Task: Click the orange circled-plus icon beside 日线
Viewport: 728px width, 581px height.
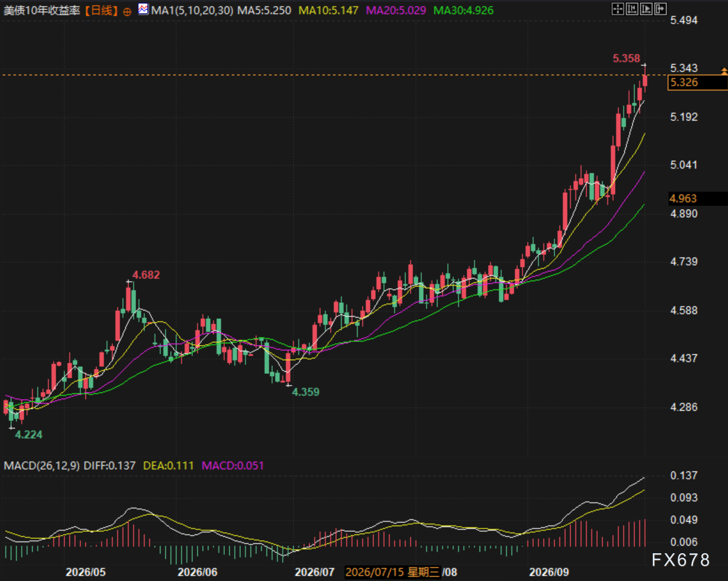Action: pyautogui.click(x=128, y=11)
